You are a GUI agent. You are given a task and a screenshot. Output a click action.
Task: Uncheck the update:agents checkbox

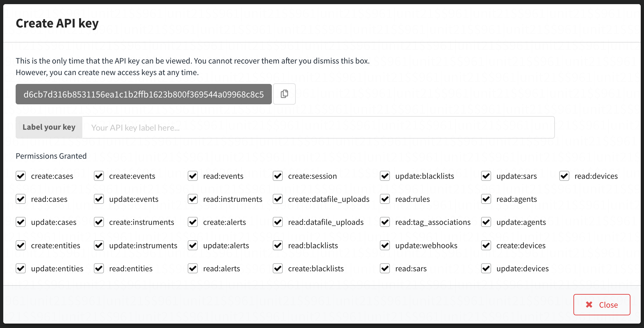tap(486, 222)
